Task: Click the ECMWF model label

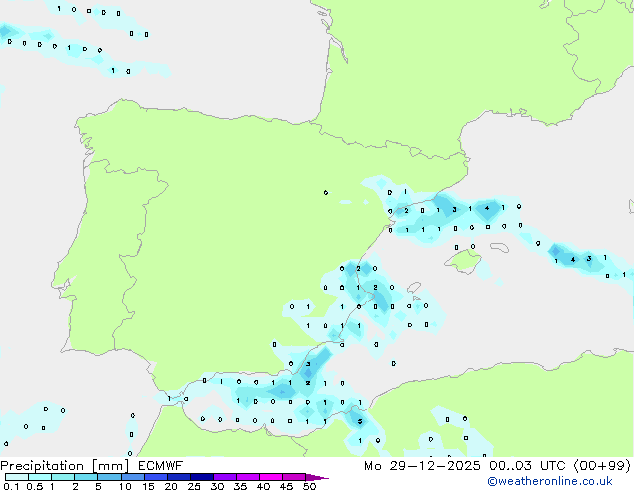Action: coord(161,466)
